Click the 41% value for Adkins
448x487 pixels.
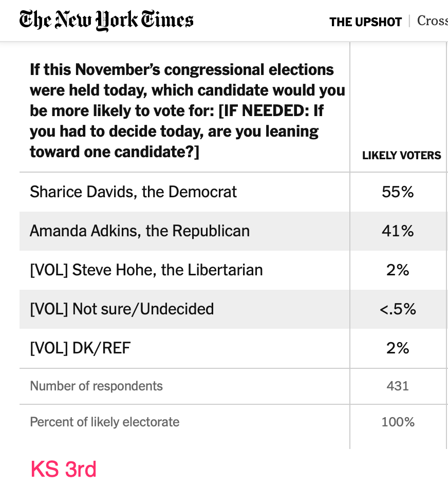tap(398, 231)
